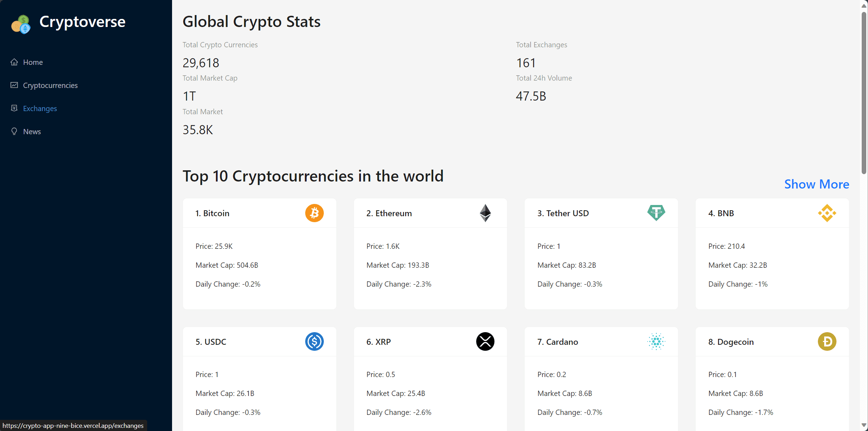Click the Show More link
Viewport: 868px width, 431px height.
tap(816, 184)
